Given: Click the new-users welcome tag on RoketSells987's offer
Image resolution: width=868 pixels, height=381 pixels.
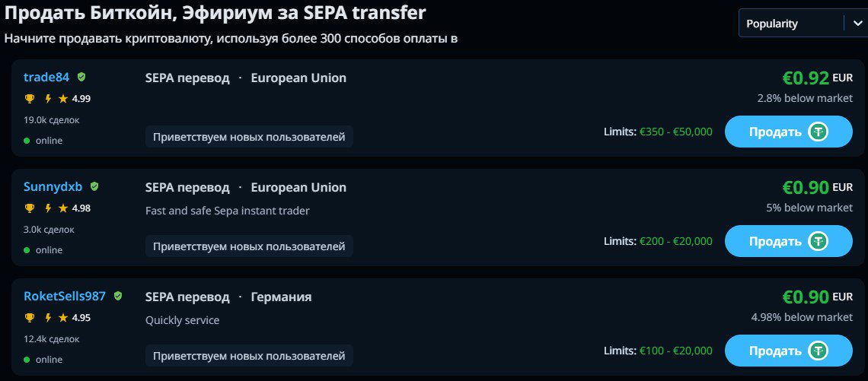Looking at the screenshot, I should [x=249, y=356].
